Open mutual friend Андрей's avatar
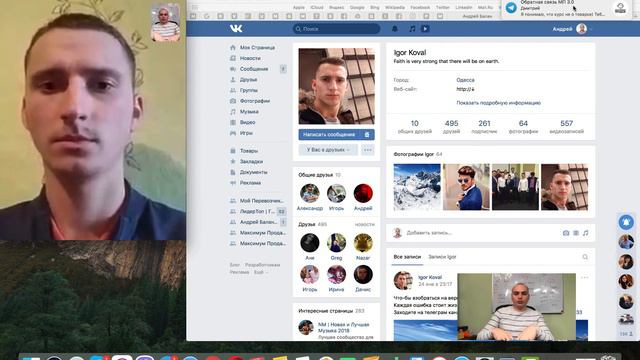The height and width of the screenshot is (360, 640). pos(363,193)
